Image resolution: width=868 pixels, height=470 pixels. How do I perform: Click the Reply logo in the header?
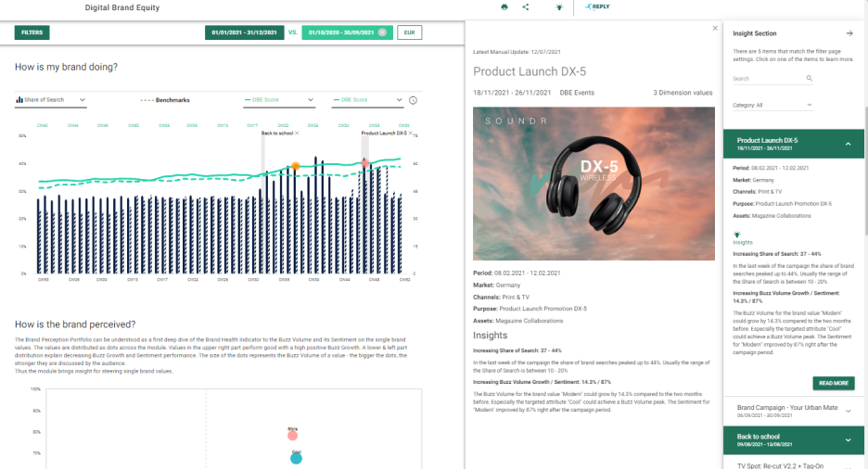(598, 6)
